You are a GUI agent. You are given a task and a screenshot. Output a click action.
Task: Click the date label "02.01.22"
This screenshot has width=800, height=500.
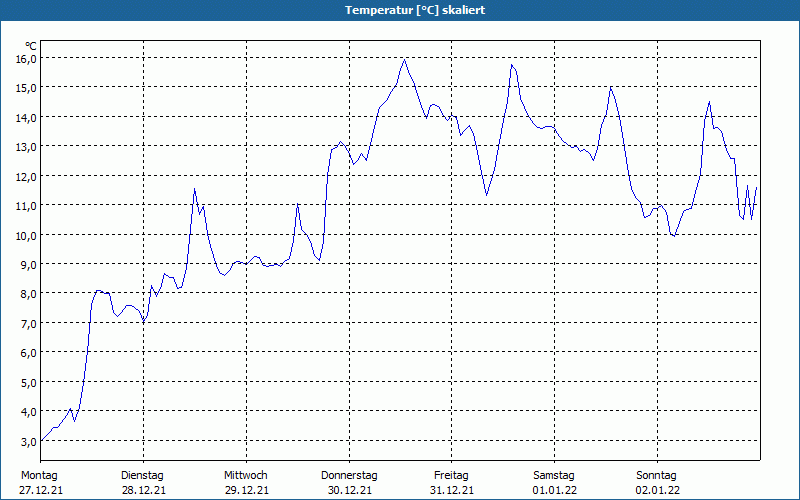click(657, 490)
